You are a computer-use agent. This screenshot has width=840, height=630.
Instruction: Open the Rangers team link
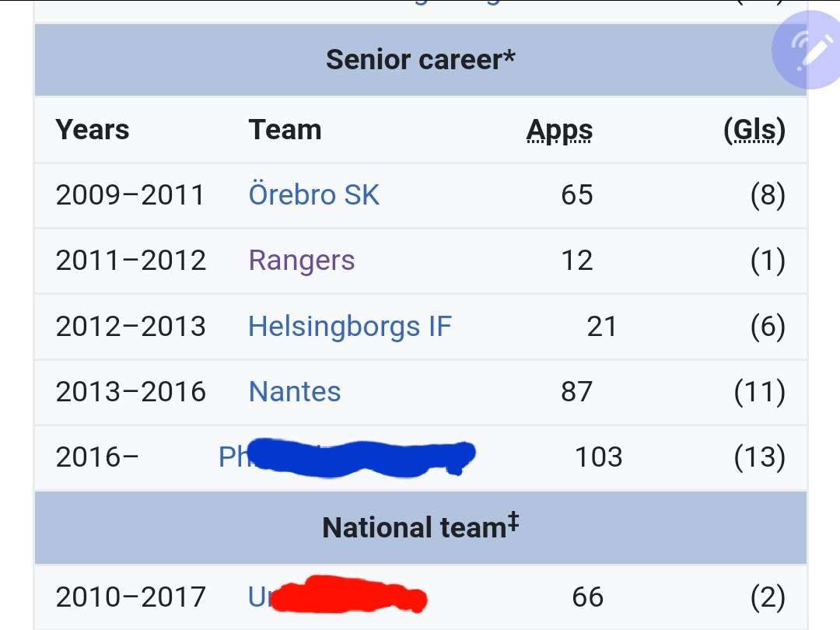click(302, 261)
